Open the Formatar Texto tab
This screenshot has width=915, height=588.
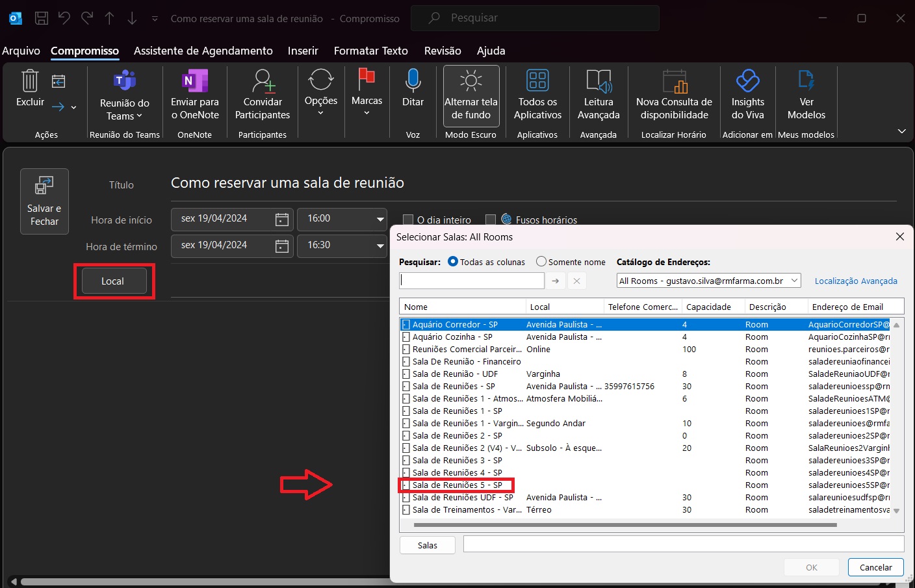click(370, 51)
